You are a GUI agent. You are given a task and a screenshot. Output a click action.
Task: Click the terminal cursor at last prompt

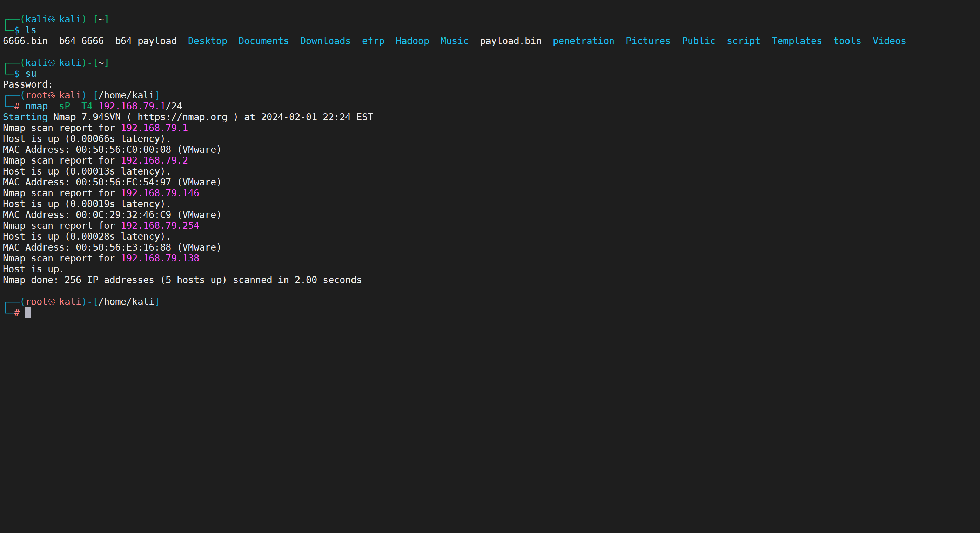(28, 313)
